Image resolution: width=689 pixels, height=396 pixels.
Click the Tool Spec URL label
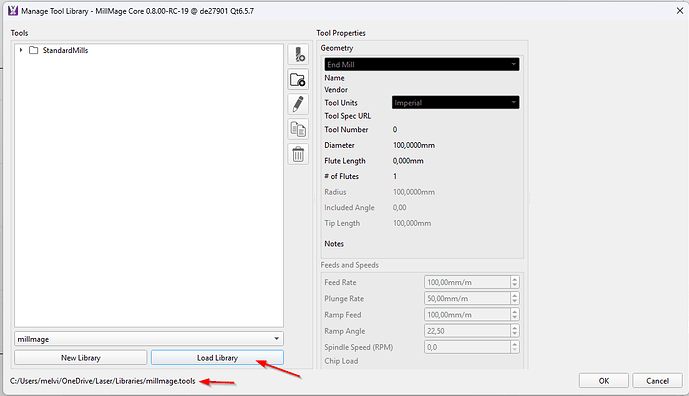click(348, 116)
